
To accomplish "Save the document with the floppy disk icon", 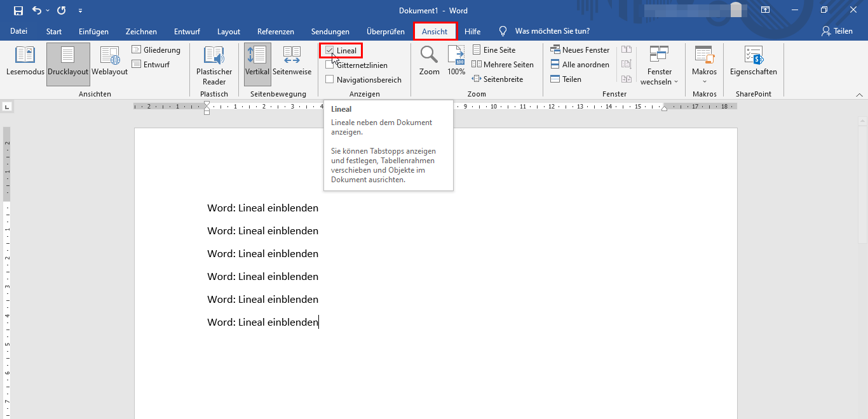I will pos(18,11).
